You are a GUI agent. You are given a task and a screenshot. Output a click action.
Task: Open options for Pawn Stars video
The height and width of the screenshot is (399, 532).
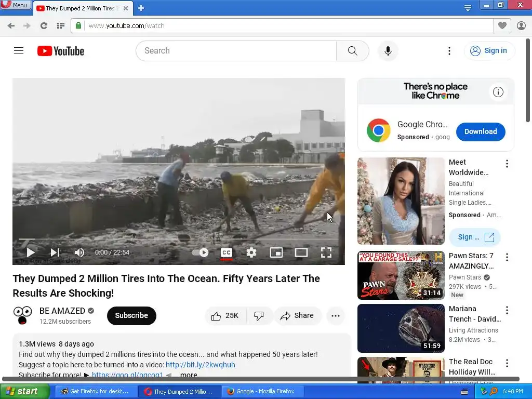(x=507, y=257)
